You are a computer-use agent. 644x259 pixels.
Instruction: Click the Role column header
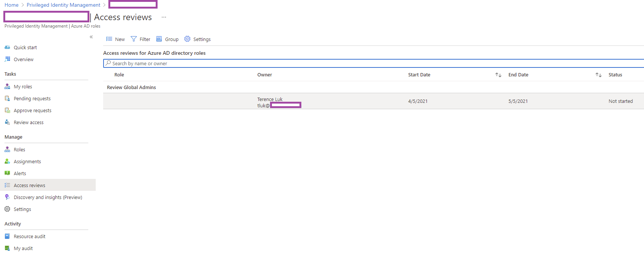coord(119,75)
